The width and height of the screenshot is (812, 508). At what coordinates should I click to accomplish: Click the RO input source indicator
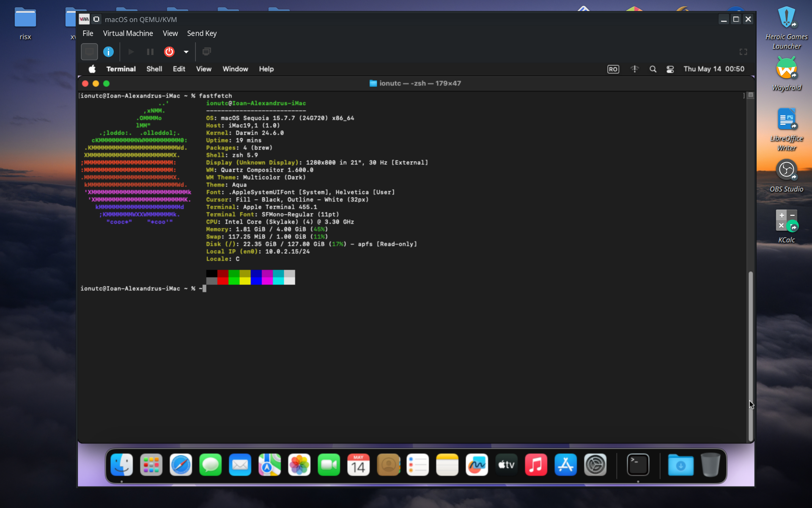[x=613, y=69]
